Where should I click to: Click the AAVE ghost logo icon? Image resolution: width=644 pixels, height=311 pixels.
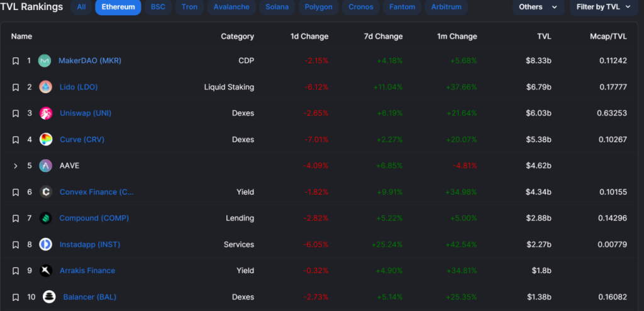[45, 166]
